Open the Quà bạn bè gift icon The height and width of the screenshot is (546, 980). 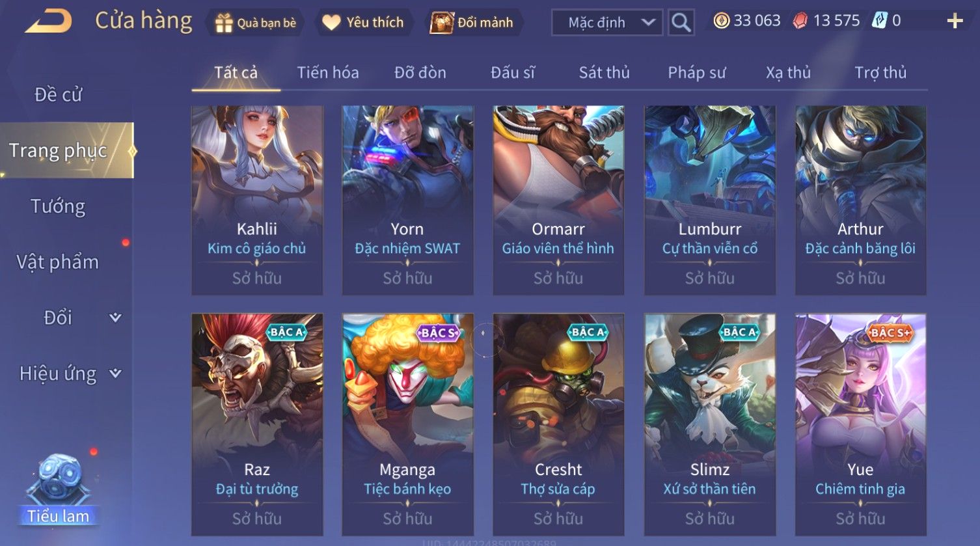click(224, 23)
